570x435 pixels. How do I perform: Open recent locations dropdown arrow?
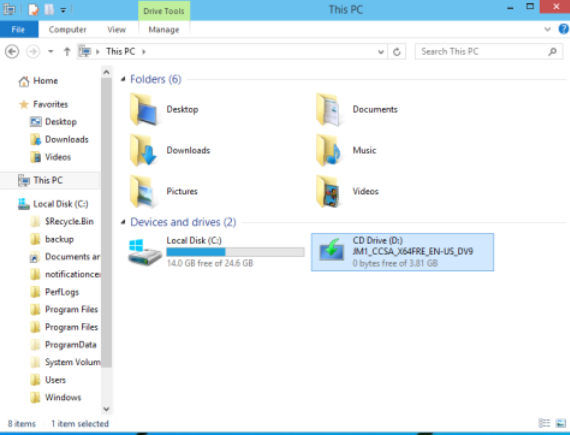click(51, 52)
